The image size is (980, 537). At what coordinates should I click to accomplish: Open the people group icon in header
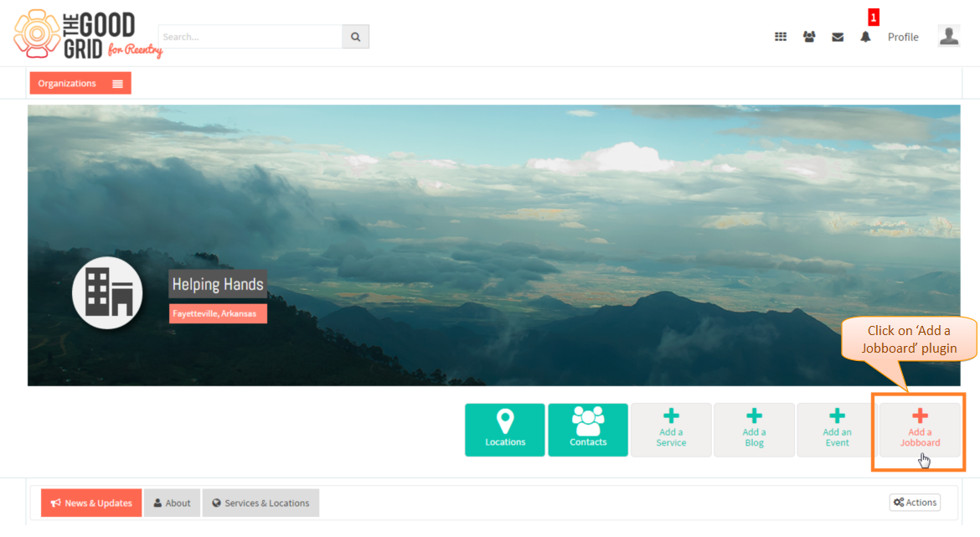click(x=809, y=37)
